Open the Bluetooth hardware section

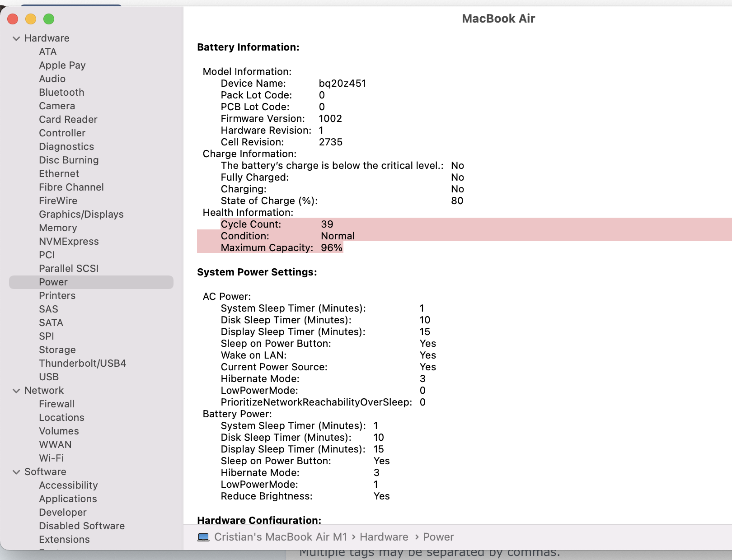coord(61,93)
